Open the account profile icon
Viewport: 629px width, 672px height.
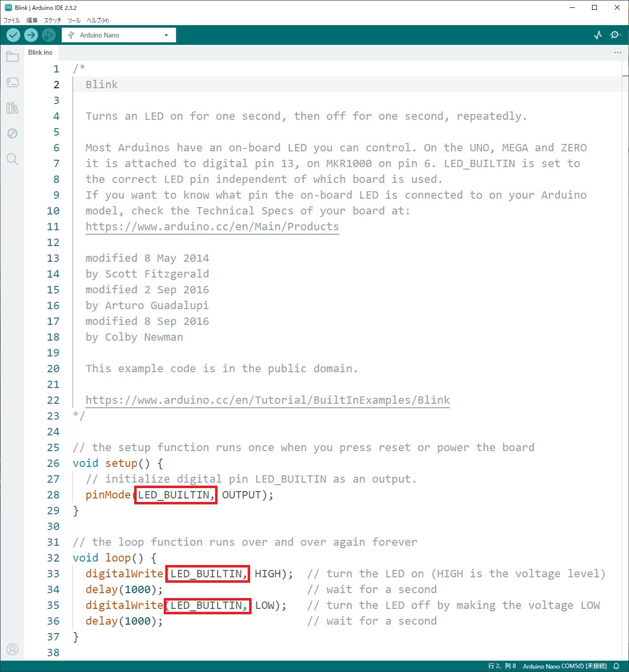[x=12, y=649]
